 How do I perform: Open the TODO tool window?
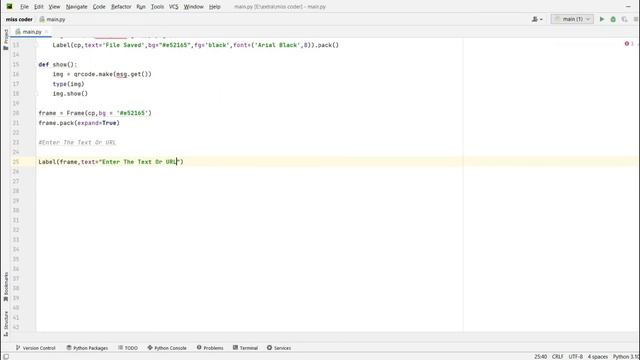tap(128, 348)
